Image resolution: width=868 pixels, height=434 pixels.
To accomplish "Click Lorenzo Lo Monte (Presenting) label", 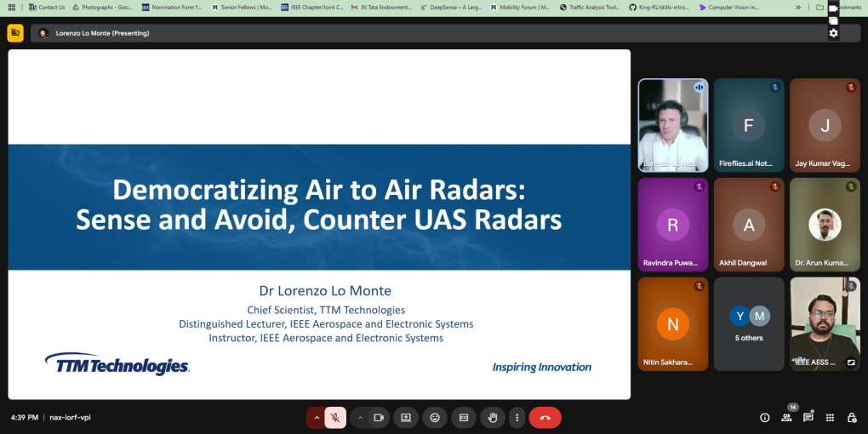I will [x=102, y=33].
